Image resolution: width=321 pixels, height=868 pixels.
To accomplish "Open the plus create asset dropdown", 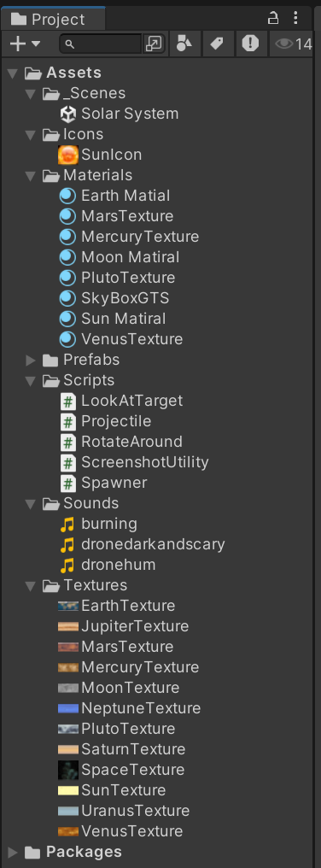I will pos(25,44).
